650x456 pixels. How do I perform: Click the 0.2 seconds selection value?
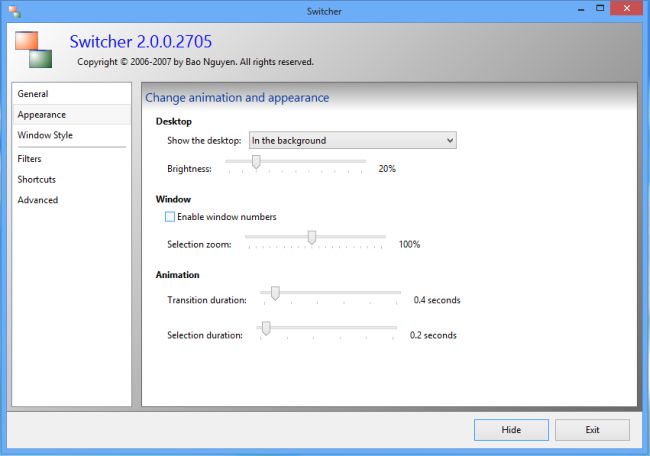point(433,335)
